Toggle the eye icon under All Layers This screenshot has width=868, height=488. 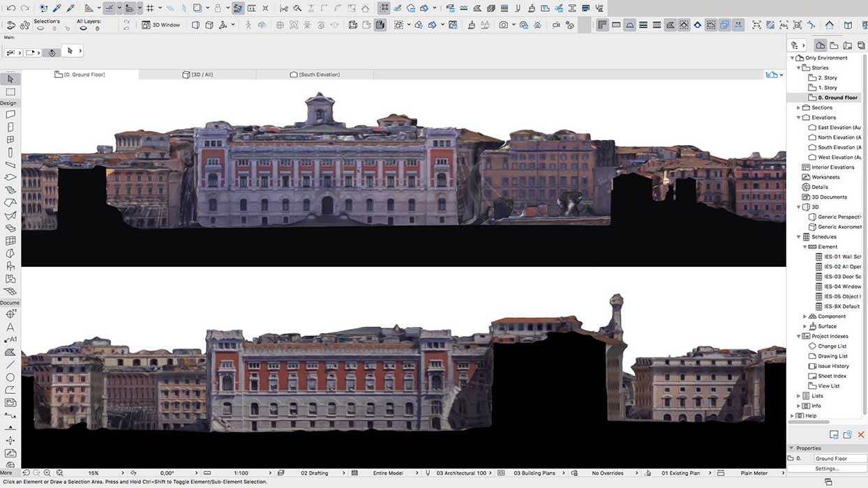click(x=83, y=29)
